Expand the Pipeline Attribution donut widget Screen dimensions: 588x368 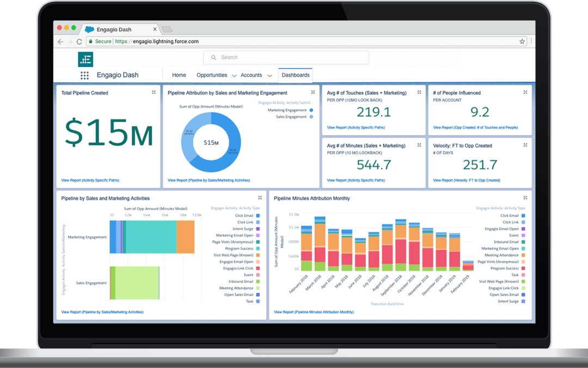(x=313, y=92)
